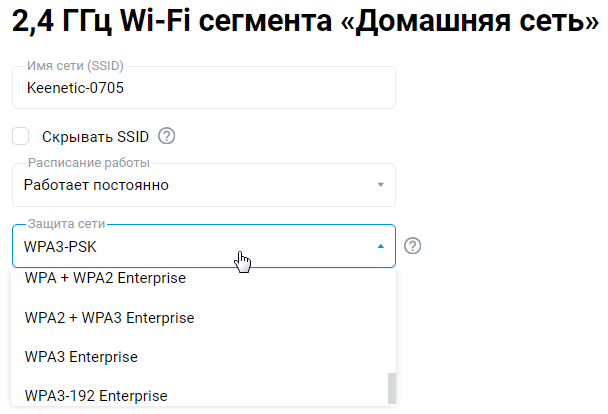Screen dimensions: 608x414
Task: Open help icon beside Защита сети dropdown
Action: click(x=412, y=246)
